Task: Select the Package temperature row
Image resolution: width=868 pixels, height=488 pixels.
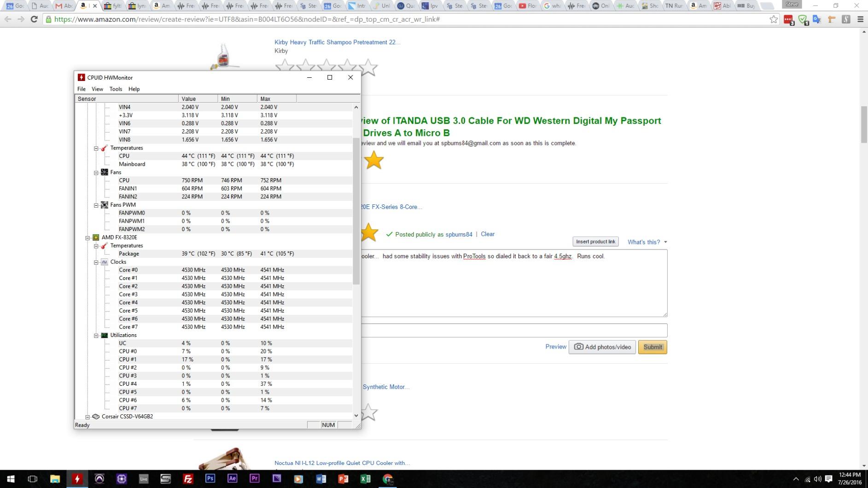Action: (x=214, y=254)
